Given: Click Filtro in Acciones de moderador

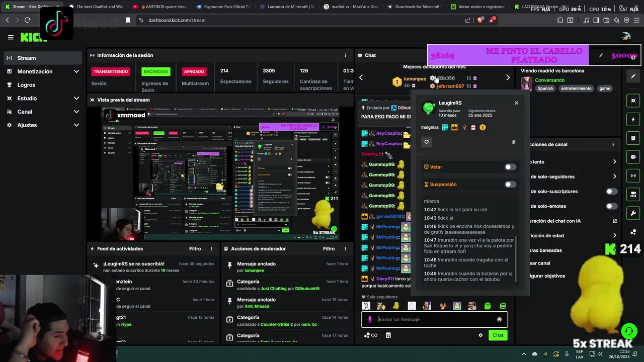Looking at the screenshot, I should click(x=329, y=249).
